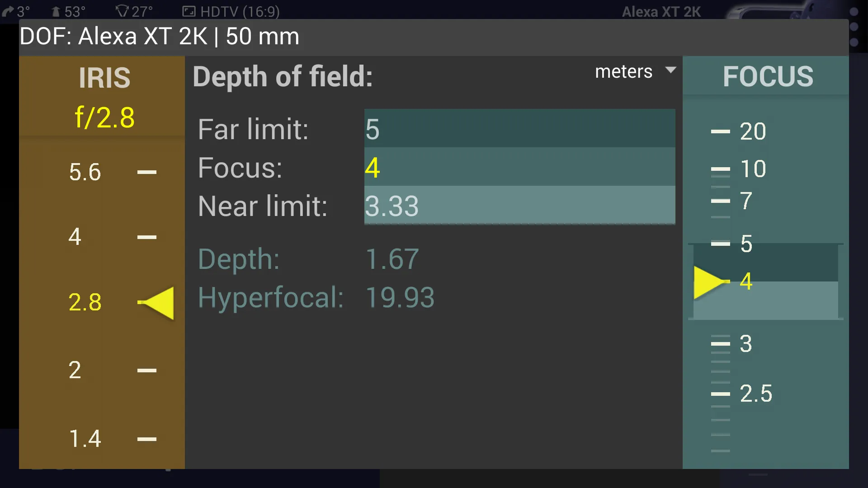
Task: Select the f/2 aperture stop
Action: 75,370
